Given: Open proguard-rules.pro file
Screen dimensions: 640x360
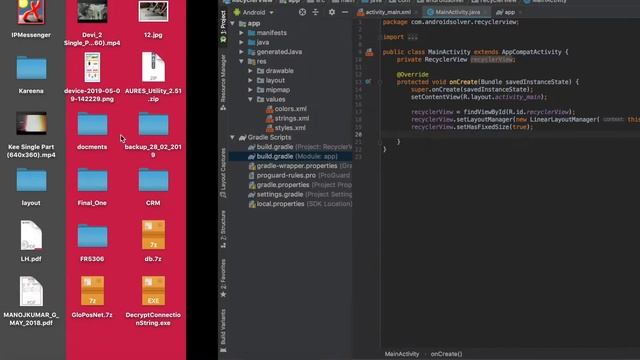Looking at the screenshot, I should [x=300, y=176].
